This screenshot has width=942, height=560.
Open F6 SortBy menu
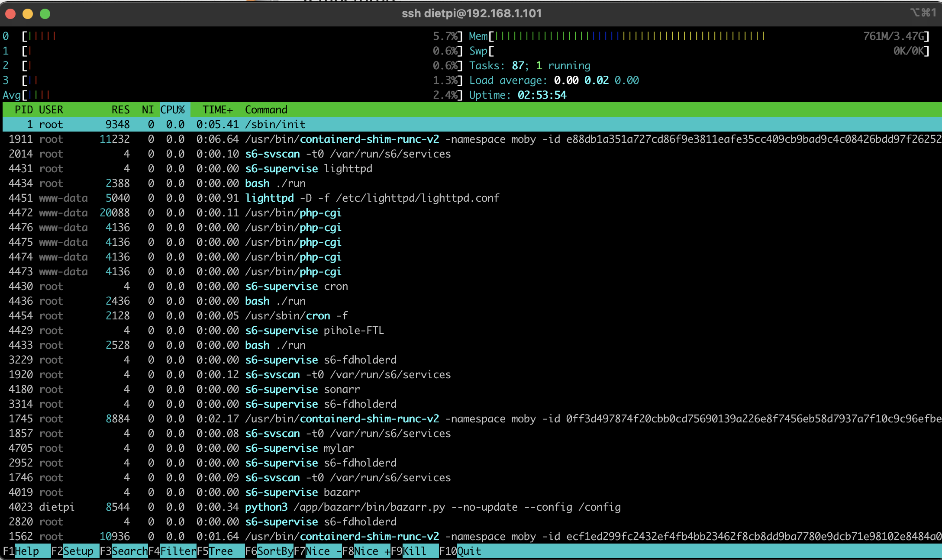coord(269,551)
